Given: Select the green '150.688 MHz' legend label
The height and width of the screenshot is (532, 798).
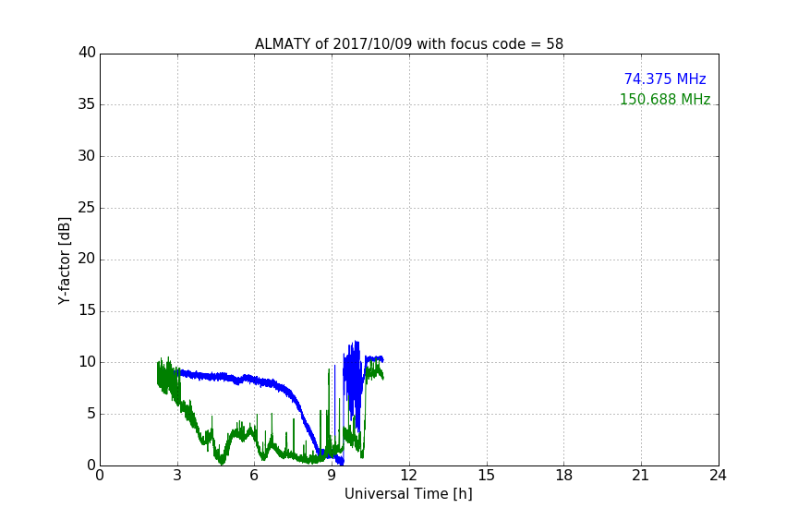Looking at the screenshot, I should [665, 99].
